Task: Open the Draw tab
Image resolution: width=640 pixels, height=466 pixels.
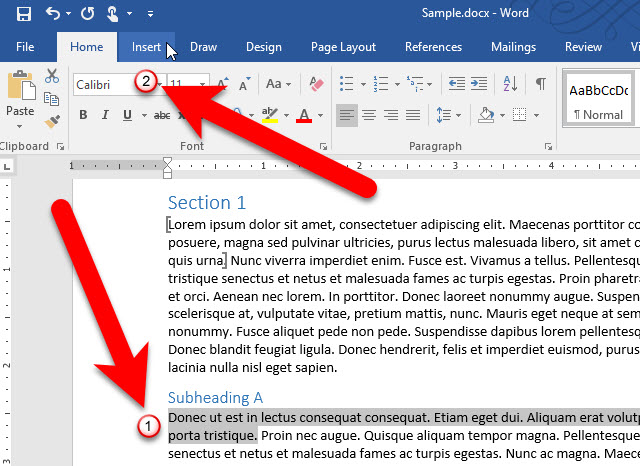Action: tap(203, 47)
